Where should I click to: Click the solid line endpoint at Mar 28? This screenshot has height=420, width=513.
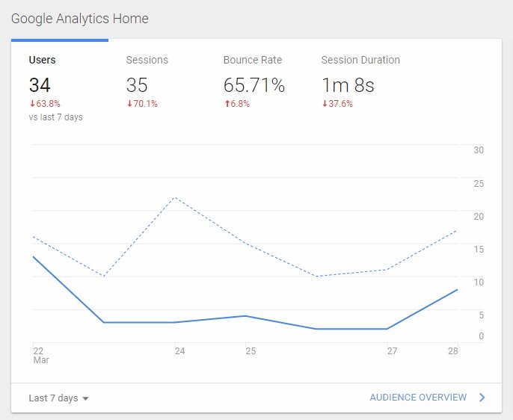[x=457, y=289]
